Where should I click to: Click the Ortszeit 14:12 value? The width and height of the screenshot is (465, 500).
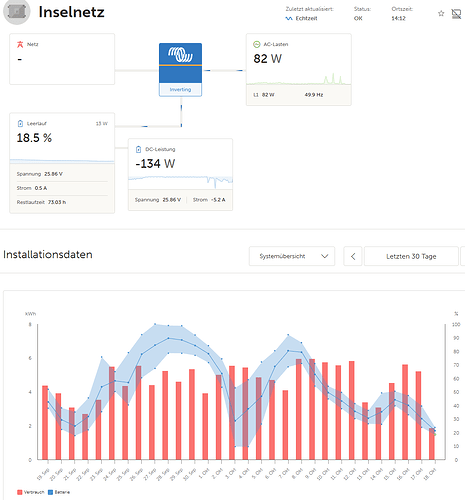tap(398, 18)
